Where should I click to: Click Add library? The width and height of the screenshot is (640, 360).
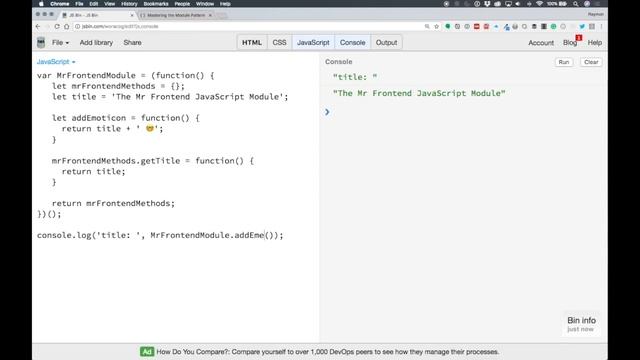pos(96,42)
